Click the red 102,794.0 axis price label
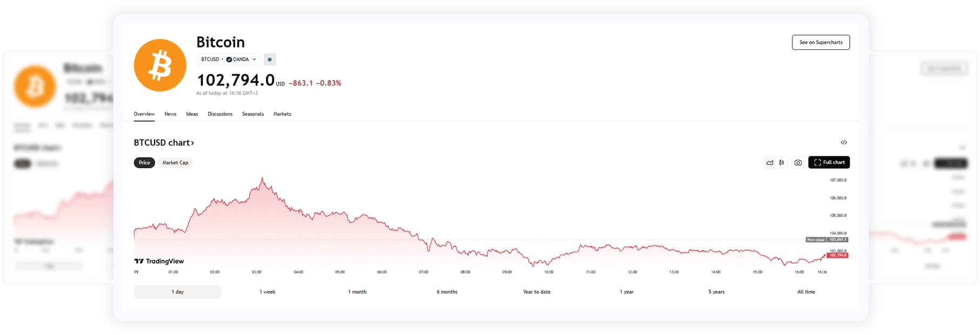 [x=837, y=255]
